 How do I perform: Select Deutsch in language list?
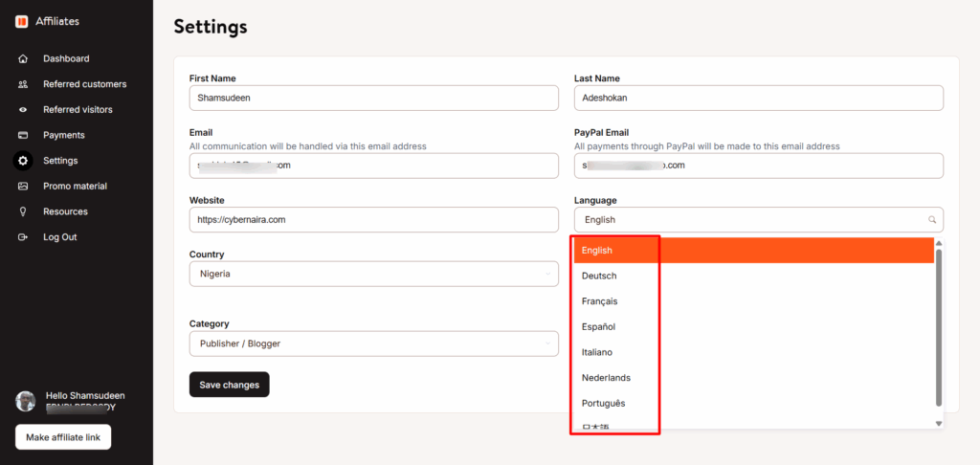(x=754, y=277)
